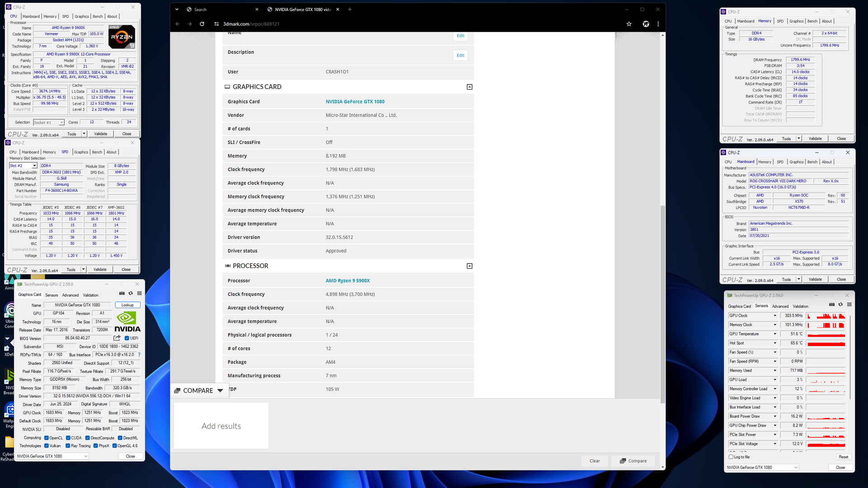
Task: Toggle the PhysX checkbox
Action: [96, 446]
